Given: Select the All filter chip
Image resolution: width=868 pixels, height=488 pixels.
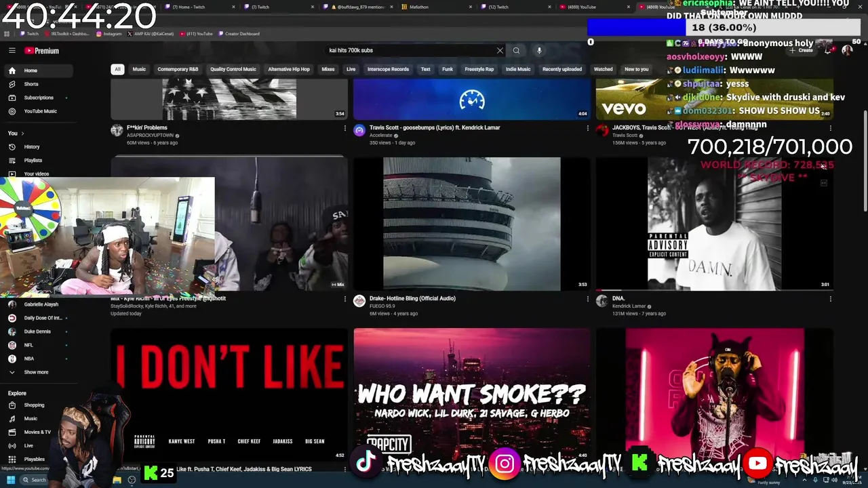Looking at the screenshot, I should [117, 69].
